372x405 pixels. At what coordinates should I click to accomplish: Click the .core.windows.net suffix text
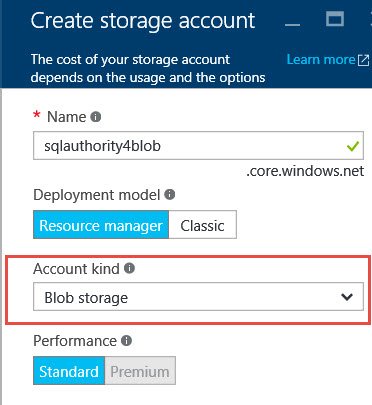click(305, 171)
